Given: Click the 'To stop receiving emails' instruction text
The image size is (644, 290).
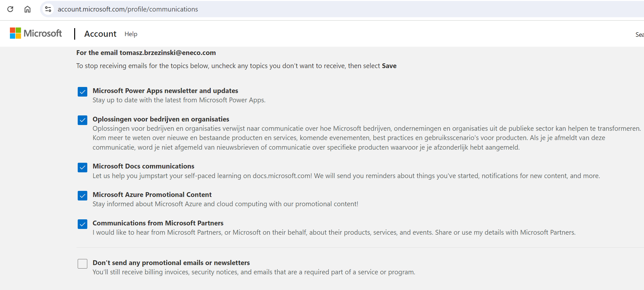Looking at the screenshot, I should coord(236,66).
